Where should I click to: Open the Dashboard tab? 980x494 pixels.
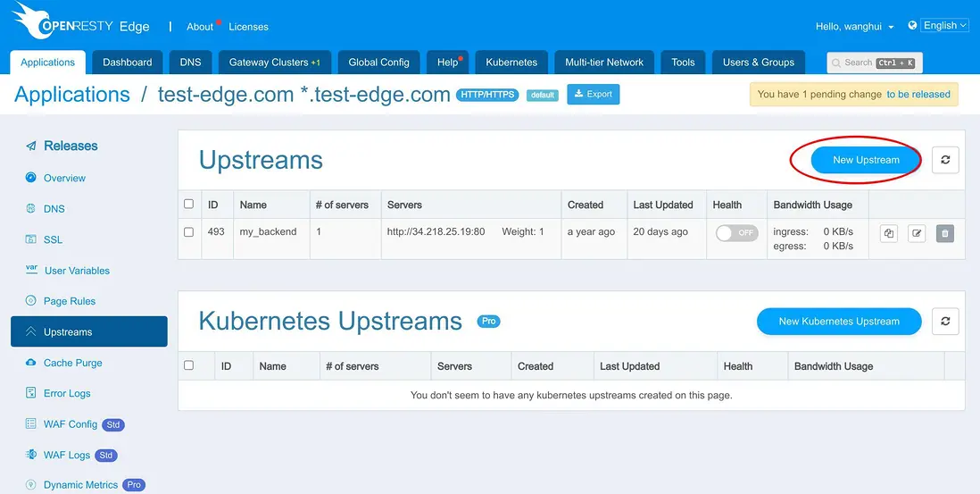click(x=128, y=62)
